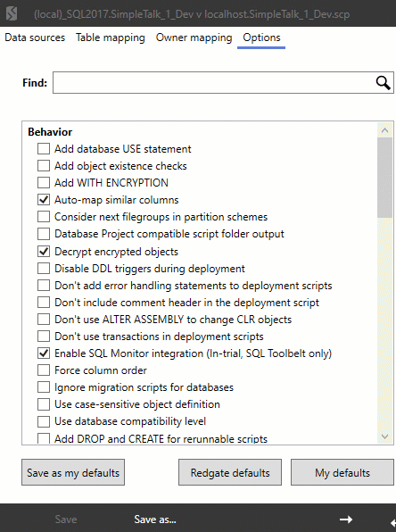Toggle Use case-sensitive object definition

[x=44, y=404]
